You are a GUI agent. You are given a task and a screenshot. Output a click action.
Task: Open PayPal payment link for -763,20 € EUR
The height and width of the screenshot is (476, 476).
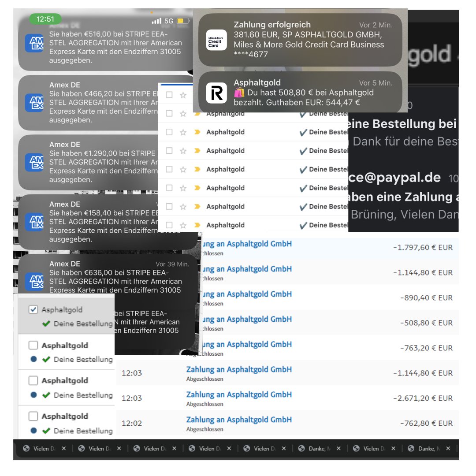pos(247,345)
